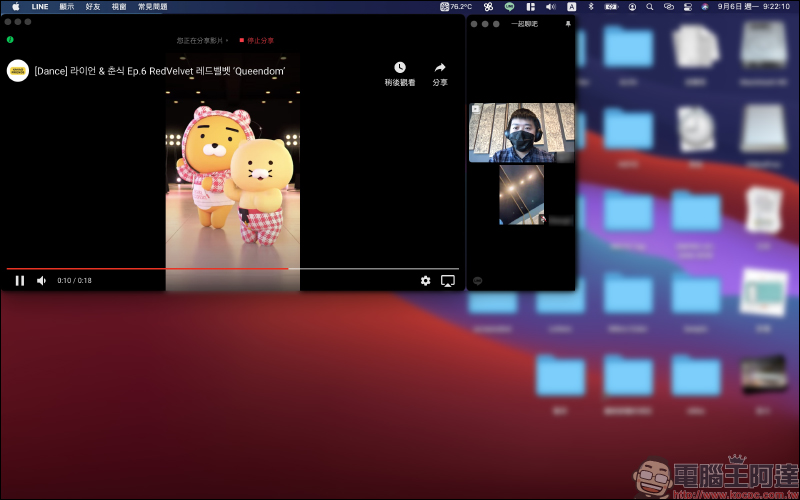This screenshot has width=800, height=500.
Task: Pause the shared YouTube video
Action: [20, 281]
